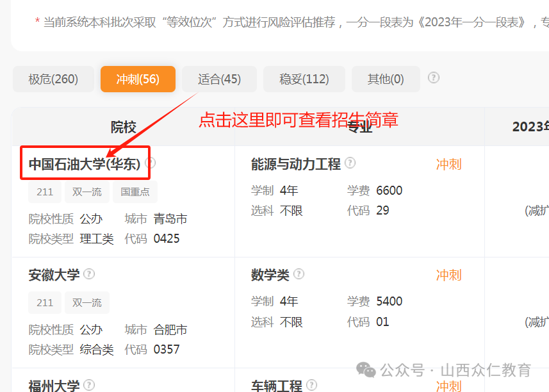Click tuition value 6600
Viewport: 549px width, 392px height.
389,190
